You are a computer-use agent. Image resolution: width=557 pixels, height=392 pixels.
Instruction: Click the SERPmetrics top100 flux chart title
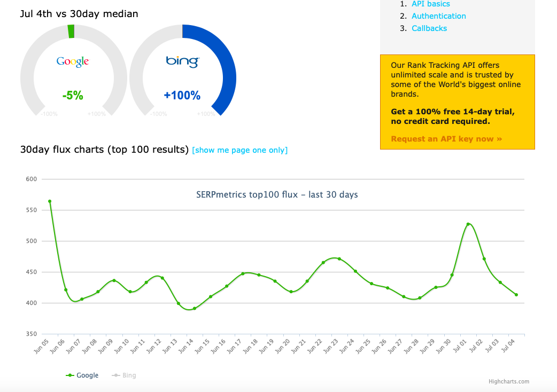click(277, 195)
